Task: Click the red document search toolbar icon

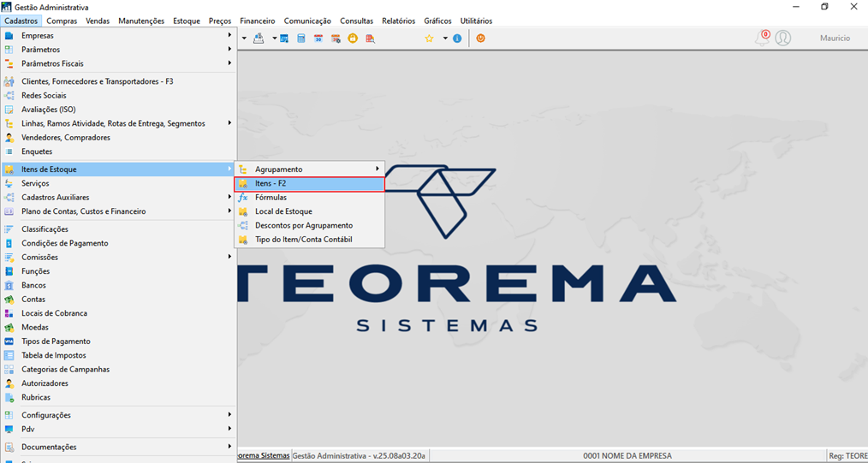Action: point(370,39)
